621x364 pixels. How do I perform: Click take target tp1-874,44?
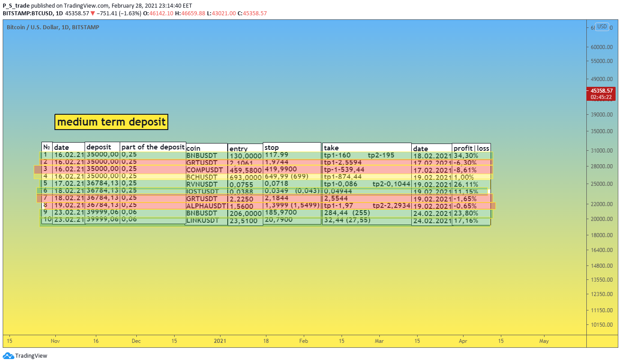(x=343, y=177)
